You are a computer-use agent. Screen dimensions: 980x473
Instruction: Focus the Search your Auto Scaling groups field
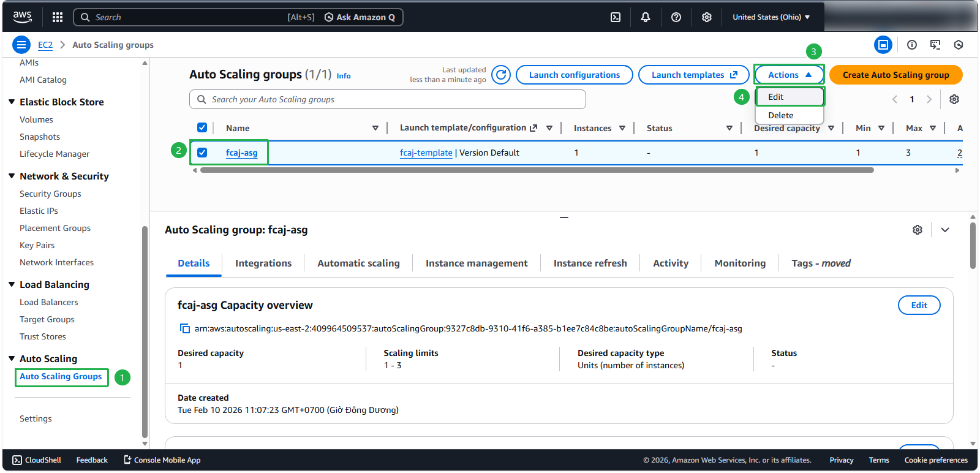388,99
